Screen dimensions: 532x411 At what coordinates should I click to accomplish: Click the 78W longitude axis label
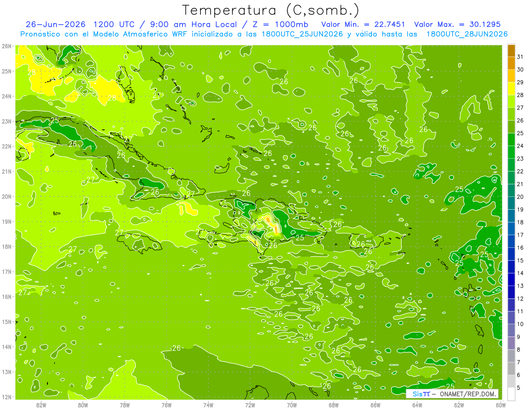pyautogui.click(x=125, y=405)
